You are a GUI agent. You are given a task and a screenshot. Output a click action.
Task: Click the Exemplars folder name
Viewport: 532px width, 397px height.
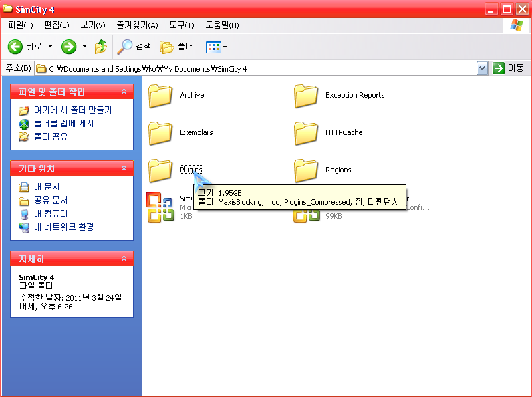196,132
